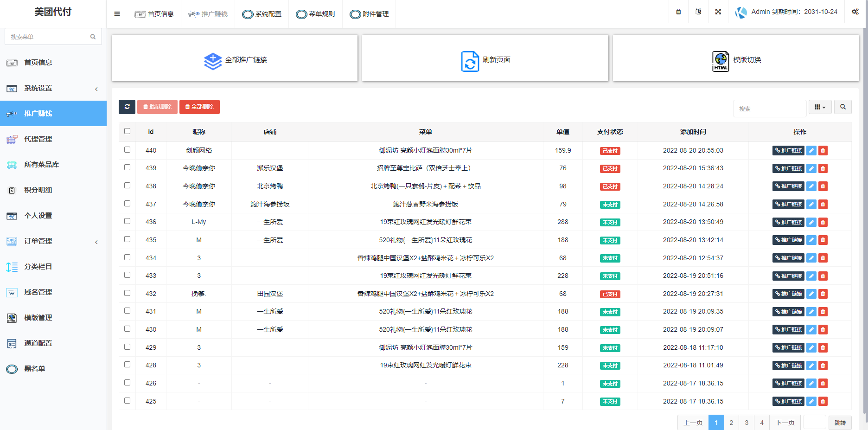Click 推广链接 button on row 439
868x430 pixels.
pos(788,168)
